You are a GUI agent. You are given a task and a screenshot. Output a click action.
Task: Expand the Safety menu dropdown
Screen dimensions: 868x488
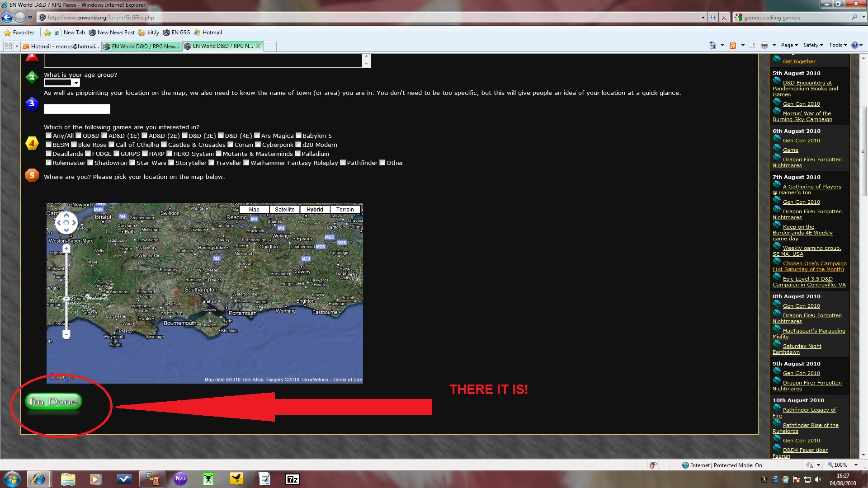point(813,45)
